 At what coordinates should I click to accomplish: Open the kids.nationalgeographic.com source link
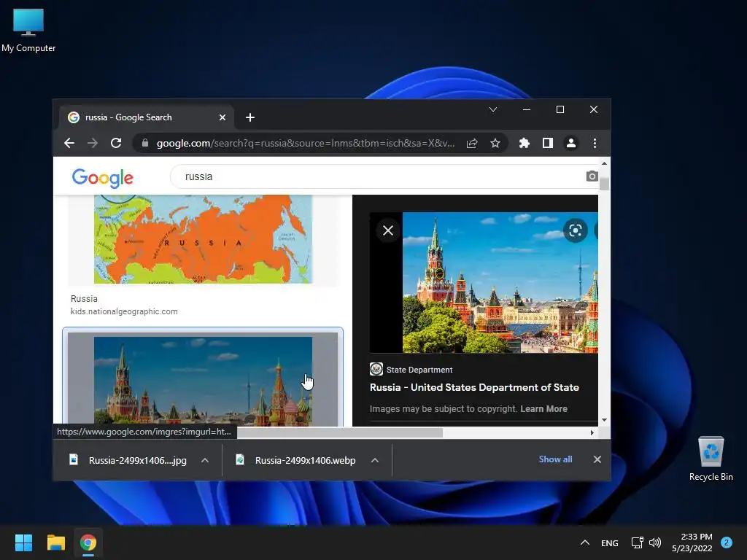coord(124,311)
